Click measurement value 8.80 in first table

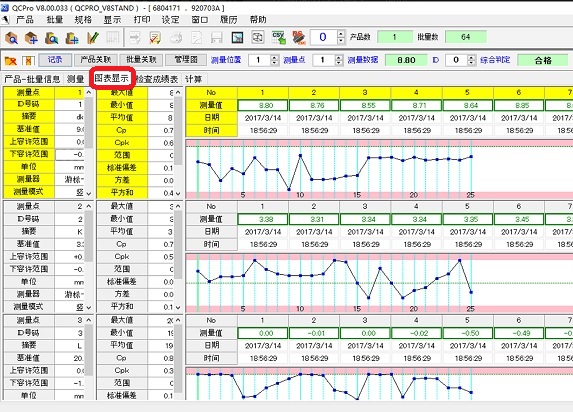pyautogui.click(x=263, y=105)
